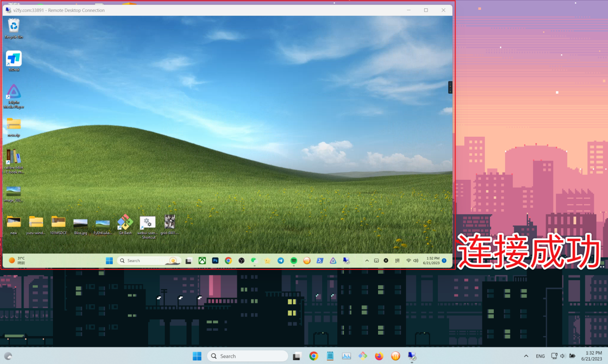
Task: Open the Start menu on the remote desktop
Action: [109, 260]
